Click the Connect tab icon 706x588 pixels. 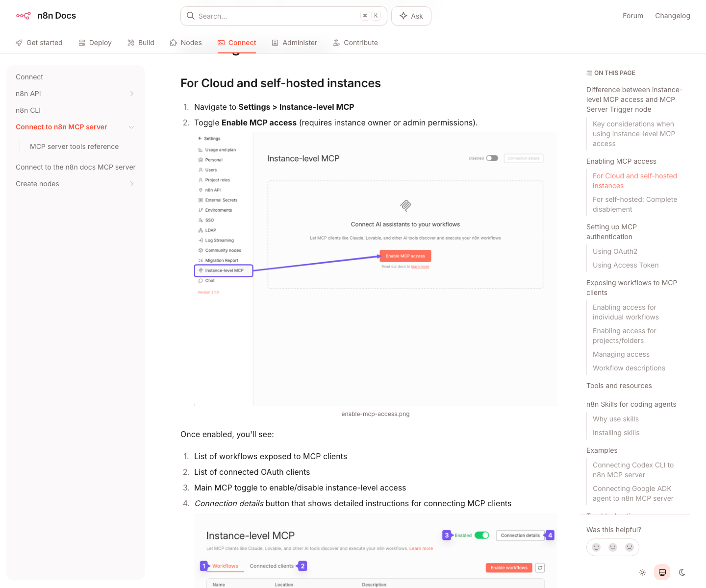221,43
